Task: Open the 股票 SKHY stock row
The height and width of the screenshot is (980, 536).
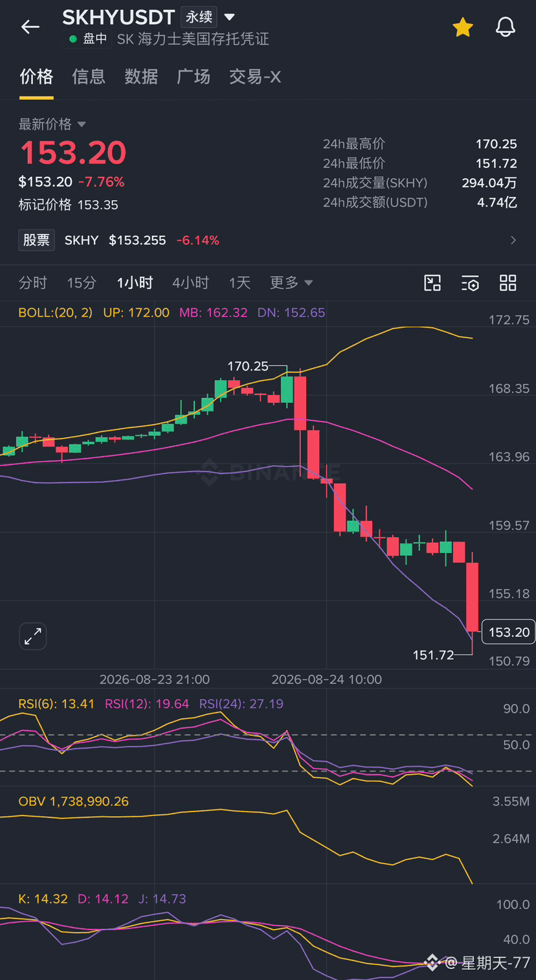Action: point(268,240)
